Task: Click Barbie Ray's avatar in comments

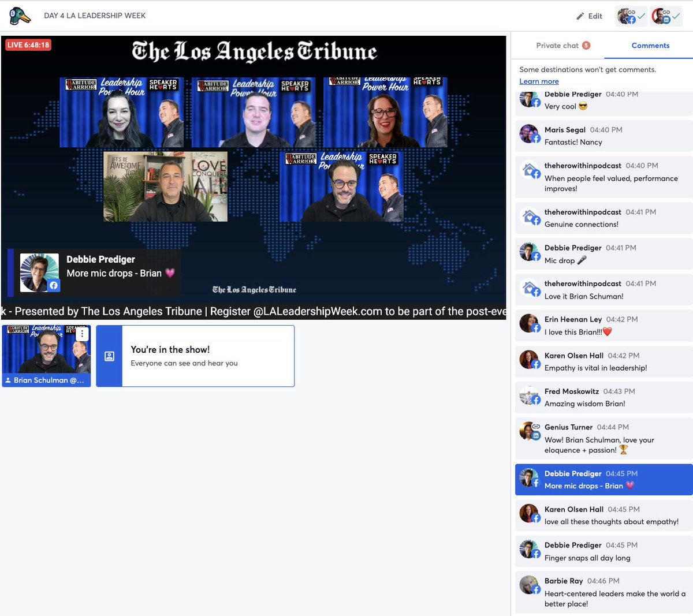Action: pyautogui.click(x=529, y=585)
